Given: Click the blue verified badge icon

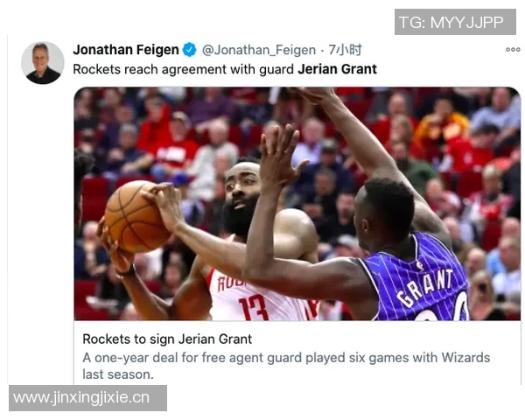Looking at the screenshot, I should point(190,50).
